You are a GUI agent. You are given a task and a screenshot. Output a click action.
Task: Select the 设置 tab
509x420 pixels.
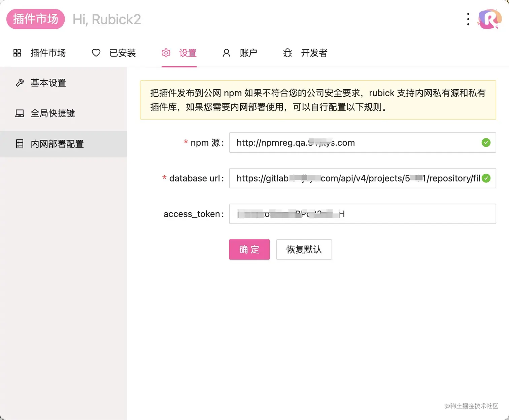[x=179, y=53]
